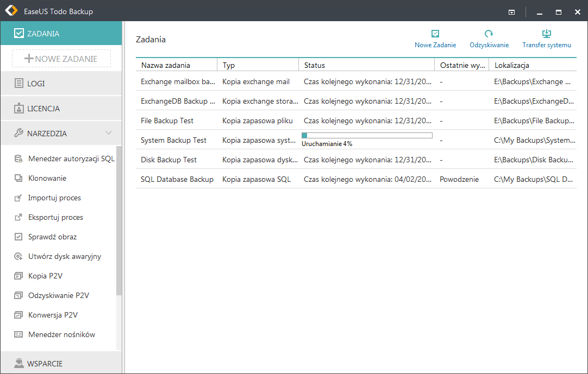Click the System Backup Test progress bar

coord(367,135)
